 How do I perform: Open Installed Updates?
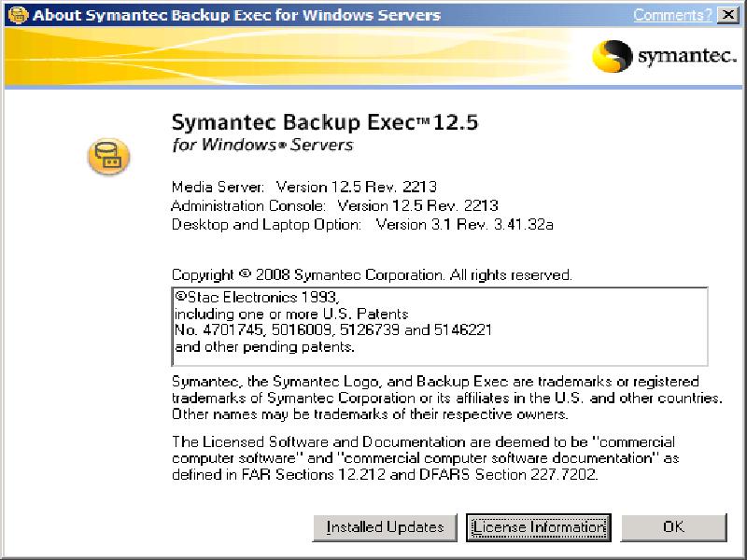[385, 527]
